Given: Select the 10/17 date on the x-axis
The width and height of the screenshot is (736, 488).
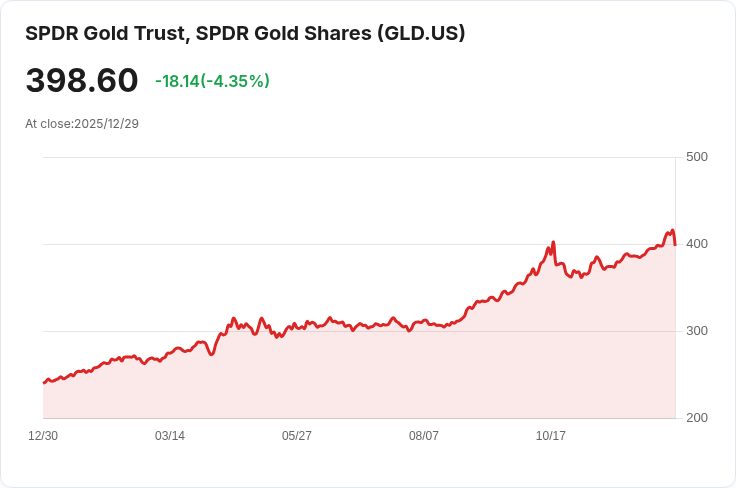Looking at the screenshot, I should pyautogui.click(x=551, y=436).
